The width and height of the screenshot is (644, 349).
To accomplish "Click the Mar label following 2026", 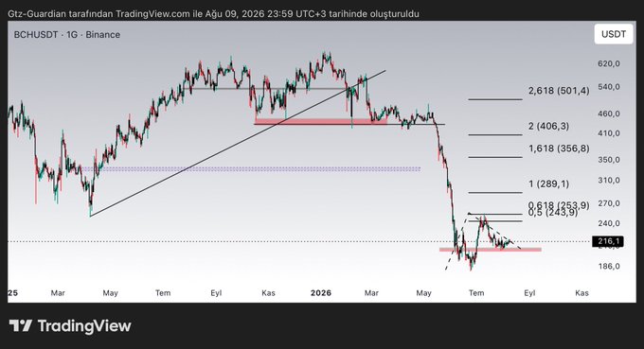I will [371, 293].
